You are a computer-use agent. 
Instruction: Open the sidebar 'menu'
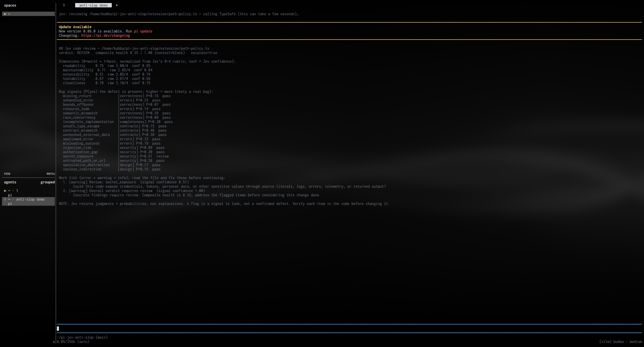click(x=51, y=173)
